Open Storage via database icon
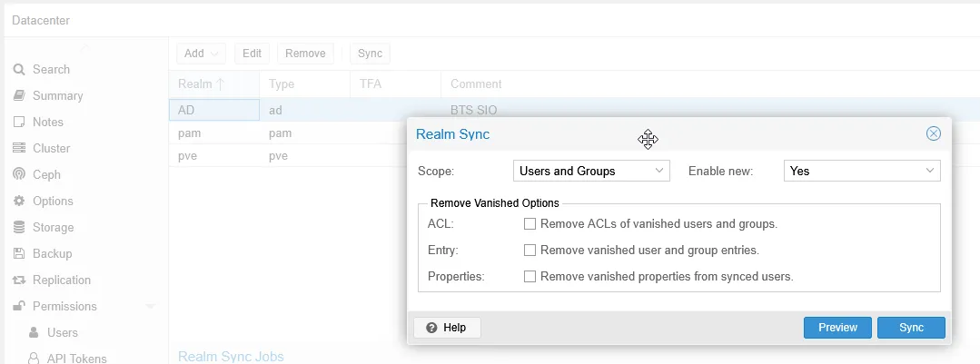Screen dimensions: 980x364 coord(18,228)
